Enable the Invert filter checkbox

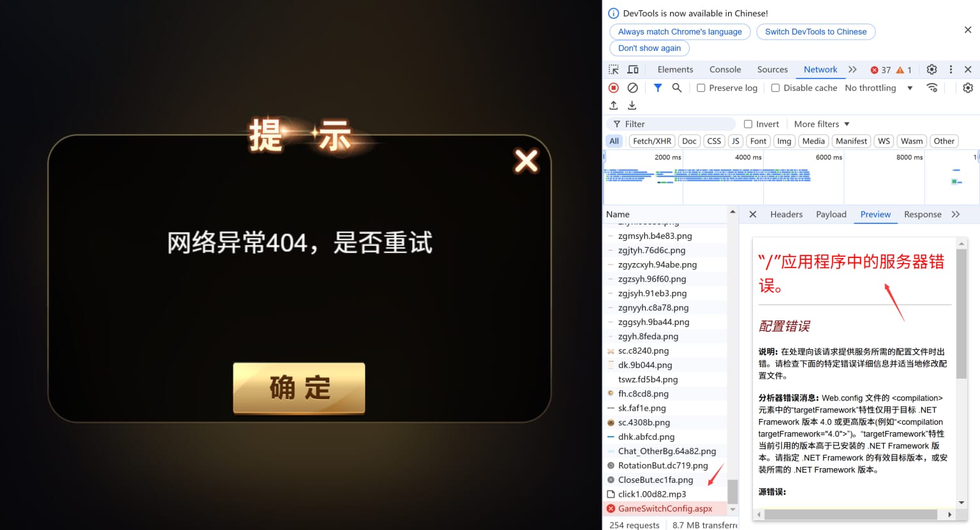click(x=747, y=123)
